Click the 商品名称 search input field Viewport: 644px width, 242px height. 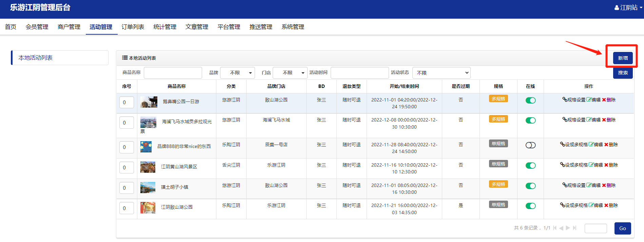pos(173,73)
